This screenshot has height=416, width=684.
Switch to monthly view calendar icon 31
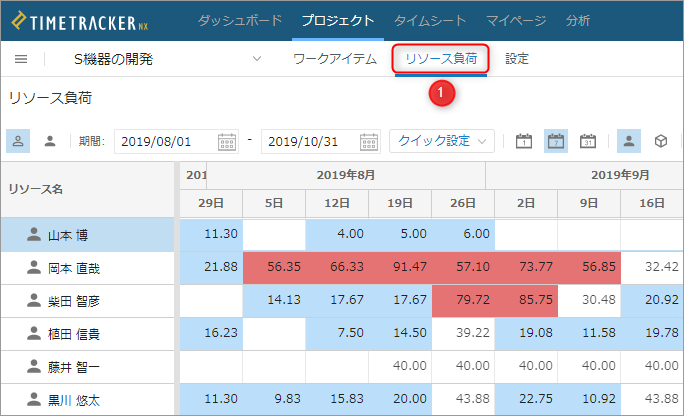(x=588, y=141)
